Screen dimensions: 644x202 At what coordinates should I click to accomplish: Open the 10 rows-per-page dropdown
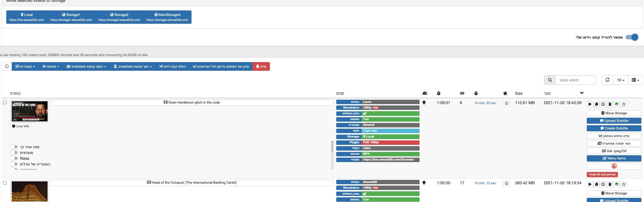tap(620, 80)
